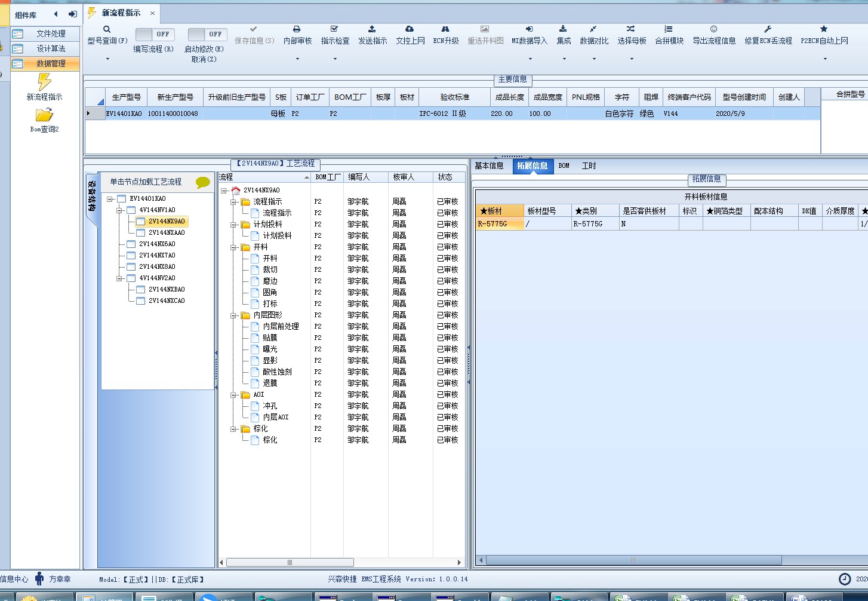Switch to the BOM tab
This screenshot has width=868, height=601.
[x=564, y=166]
